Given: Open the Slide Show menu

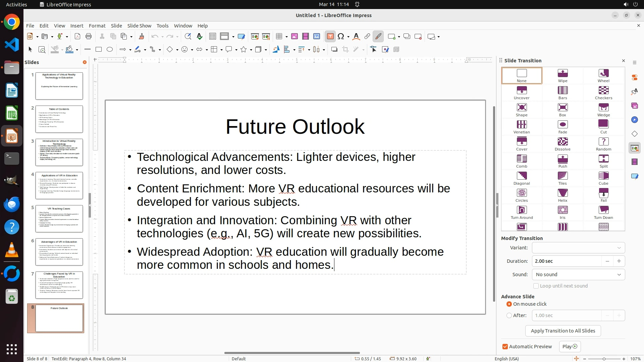Looking at the screenshot, I should tap(139, 26).
